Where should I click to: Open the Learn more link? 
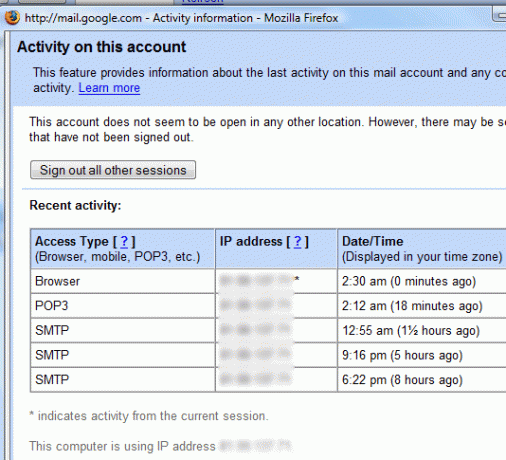pyautogui.click(x=109, y=88)
